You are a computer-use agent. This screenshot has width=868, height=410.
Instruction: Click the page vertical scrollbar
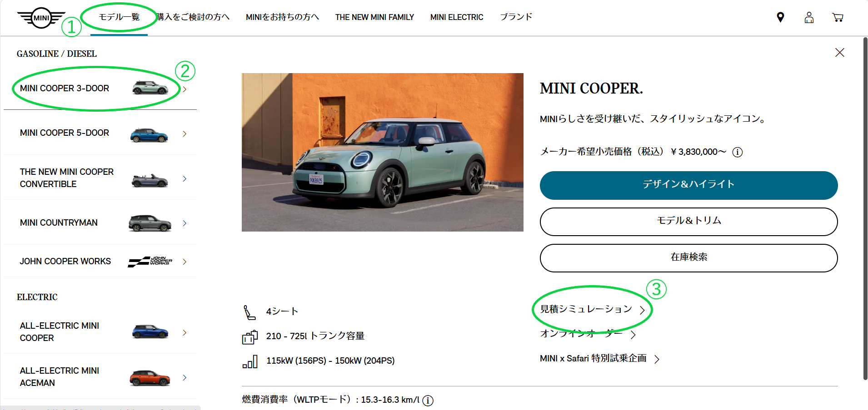865,209
